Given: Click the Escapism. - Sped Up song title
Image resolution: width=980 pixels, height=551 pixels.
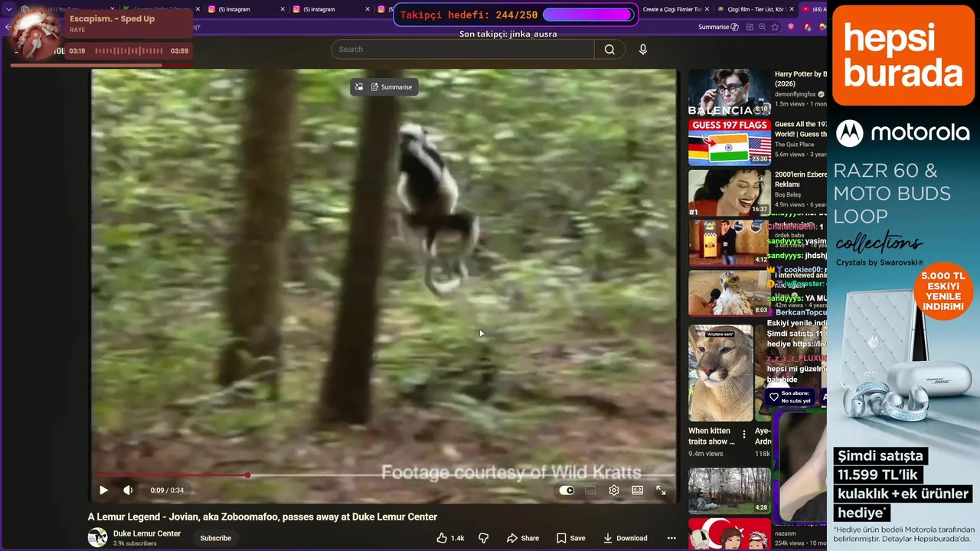Looking at the screenshot, I should click(x=112, y=18).
